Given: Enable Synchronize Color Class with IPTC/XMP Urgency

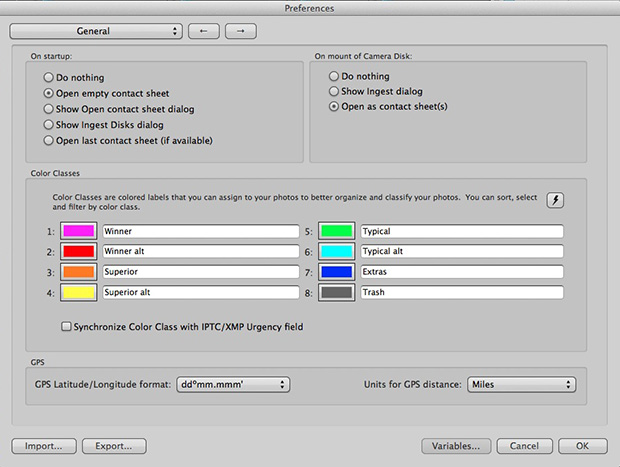Looking at the screenshot, I should click(67, 326).
